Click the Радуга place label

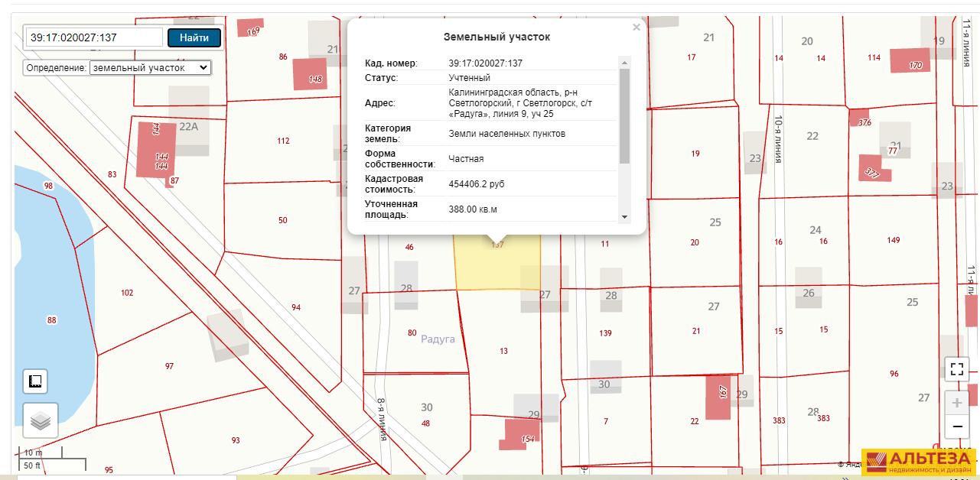point(438,339)
